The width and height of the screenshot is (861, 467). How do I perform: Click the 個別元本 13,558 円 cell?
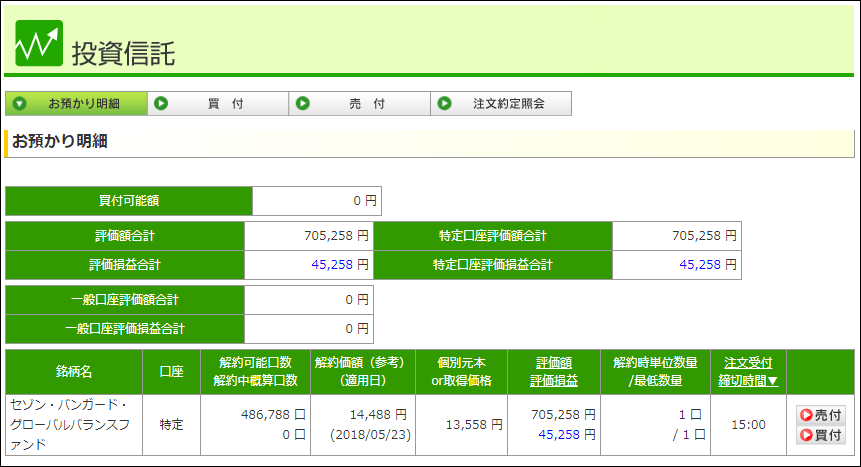[x=461, y=425]
